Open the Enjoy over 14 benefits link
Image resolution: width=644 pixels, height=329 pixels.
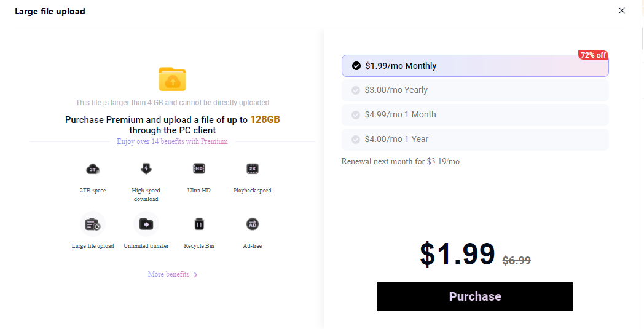click(172, 141)
